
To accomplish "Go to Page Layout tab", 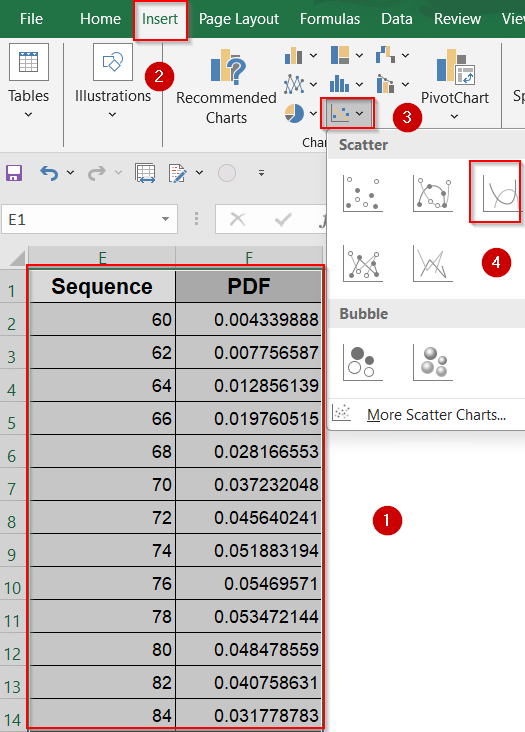I will tap(238, 19).
